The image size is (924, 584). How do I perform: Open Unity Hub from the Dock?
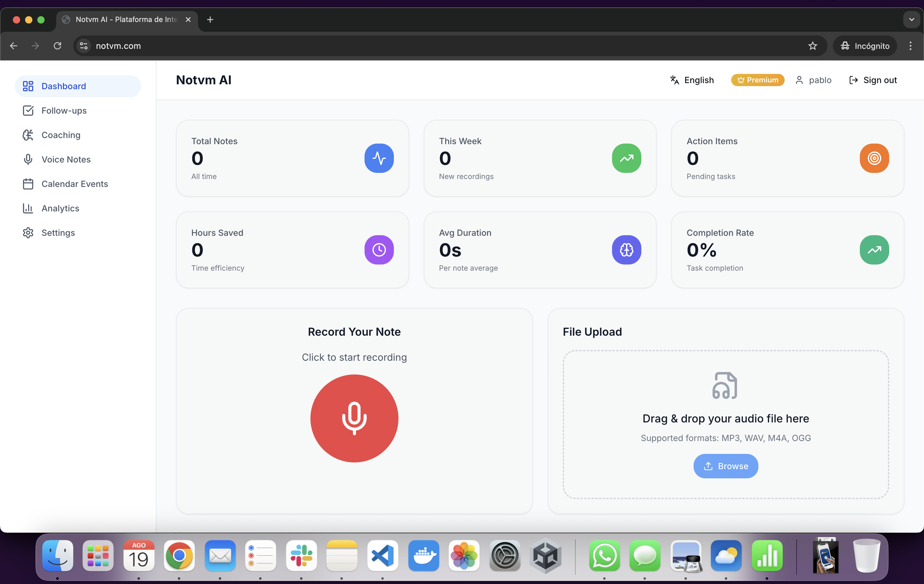coord(545,556)
